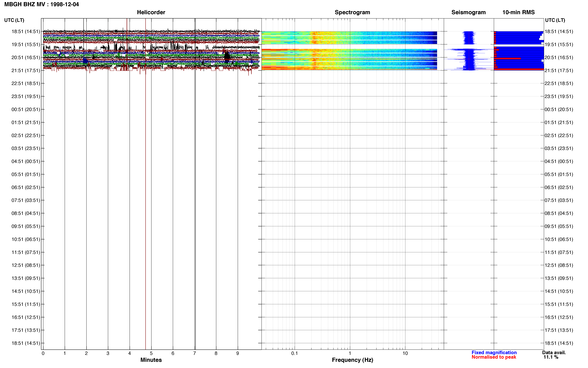
Task: Click the long red RMS bar at 20:51
Action: click(x=507, y=58)
